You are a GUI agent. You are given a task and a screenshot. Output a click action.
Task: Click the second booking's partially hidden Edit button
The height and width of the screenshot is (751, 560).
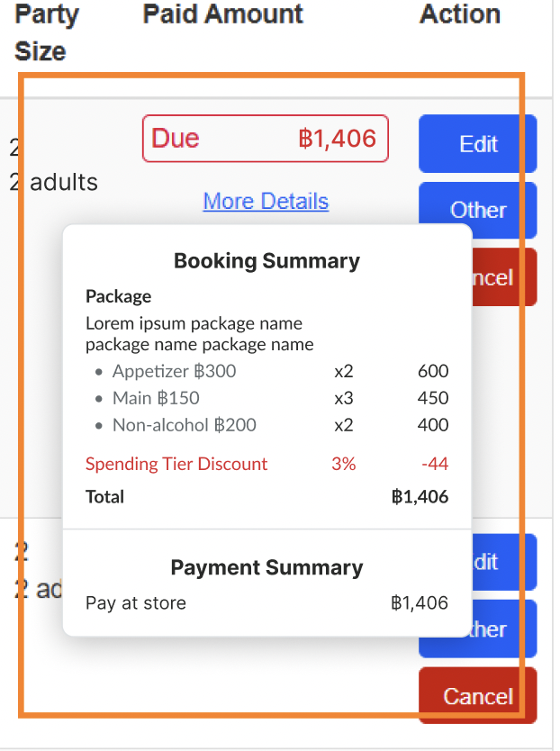pyautogui.click(x=505, y=562)
